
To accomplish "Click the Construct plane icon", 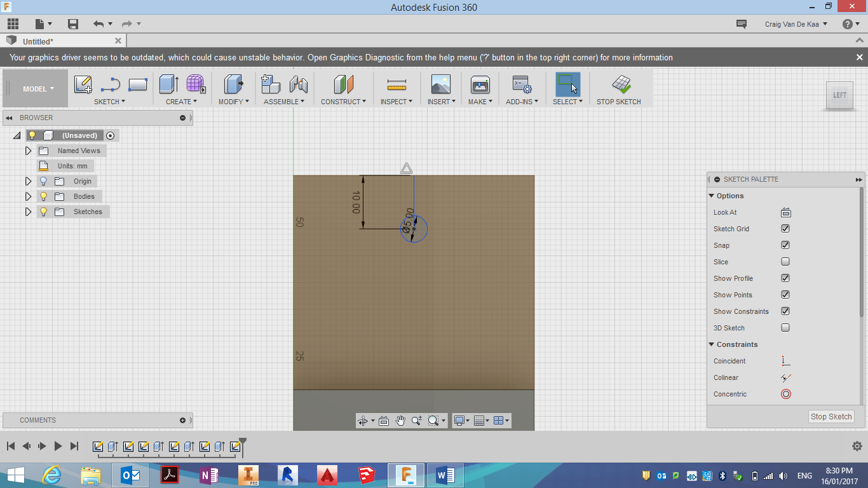I will click(x=343, y=85).
